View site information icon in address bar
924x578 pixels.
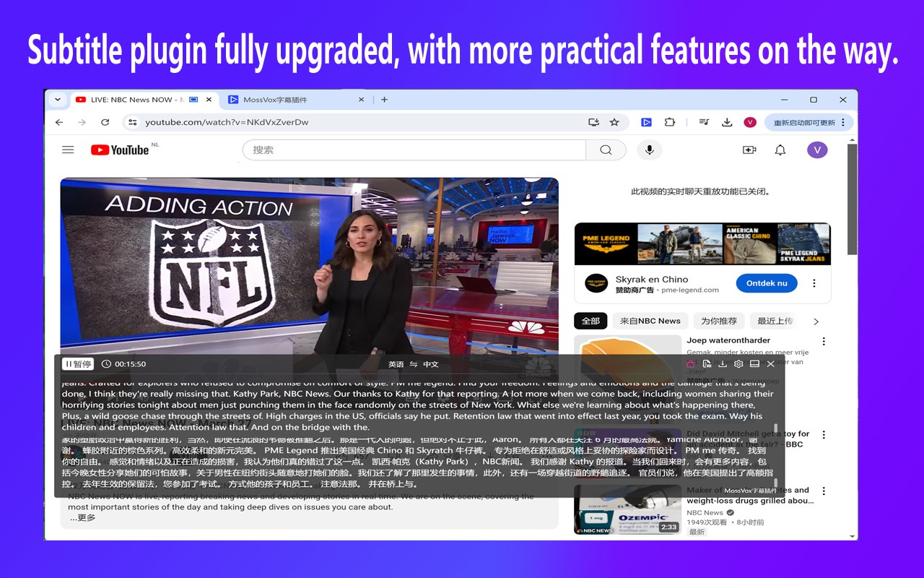point(132,122)
